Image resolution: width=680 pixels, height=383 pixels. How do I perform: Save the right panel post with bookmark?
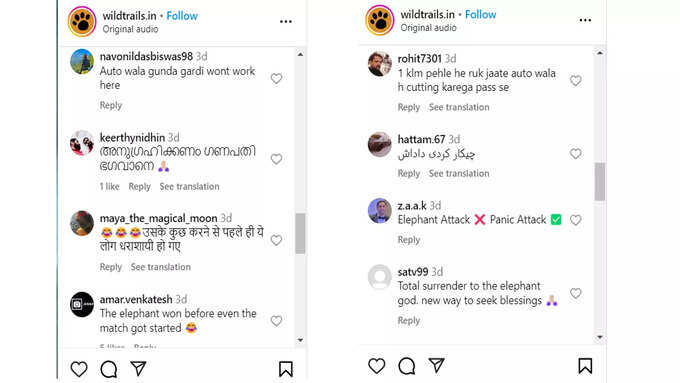coord(585,366)
